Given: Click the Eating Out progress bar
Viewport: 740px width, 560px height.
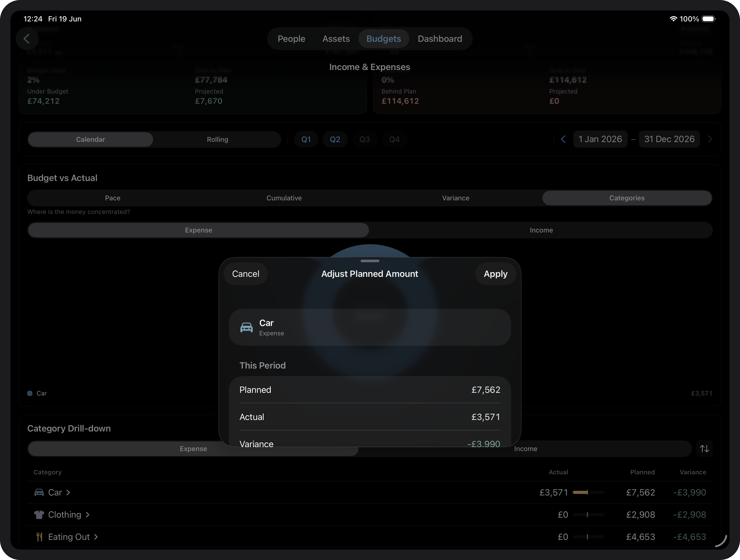Looking at the screenshot, I should pos(588,537).
